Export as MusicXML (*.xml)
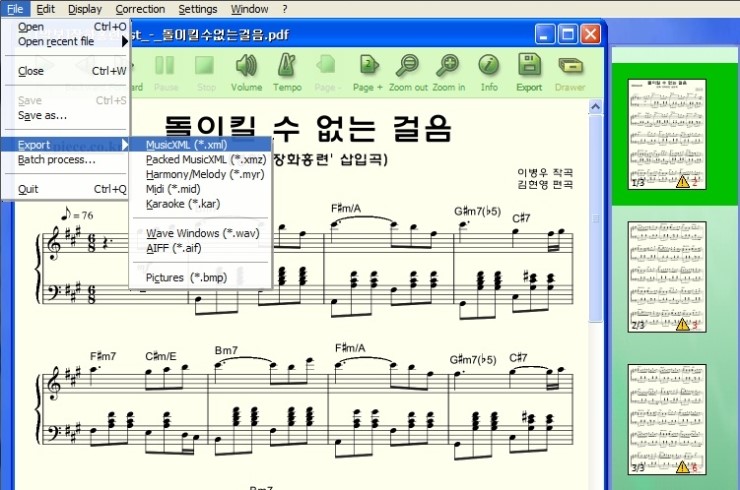The image size is (740, 490). tap(201, 145)
